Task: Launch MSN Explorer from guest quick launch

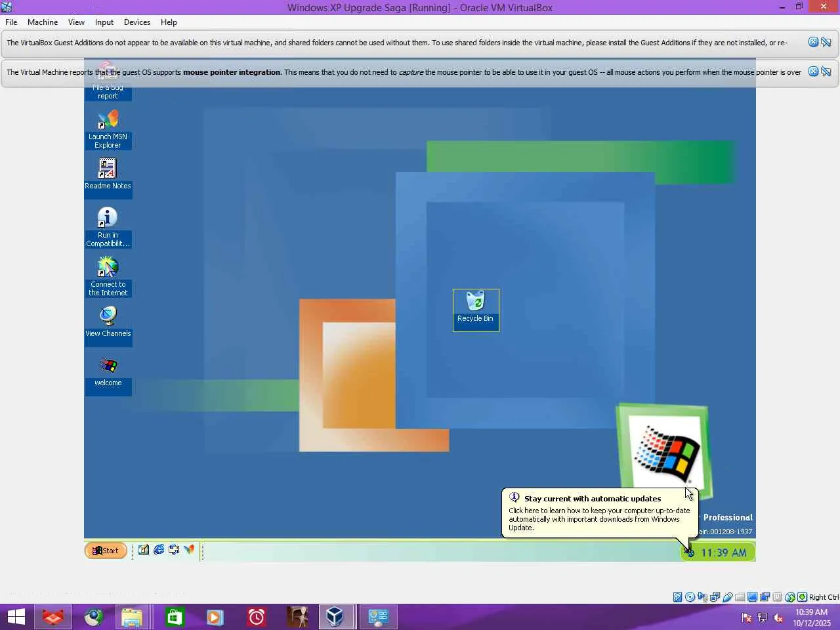Action: point(189,550)
